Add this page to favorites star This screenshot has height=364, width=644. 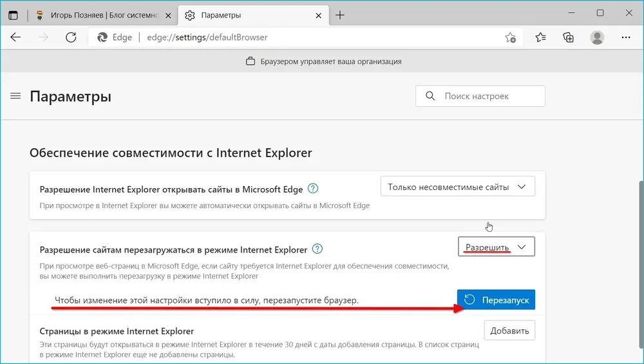tap(511, 37)
